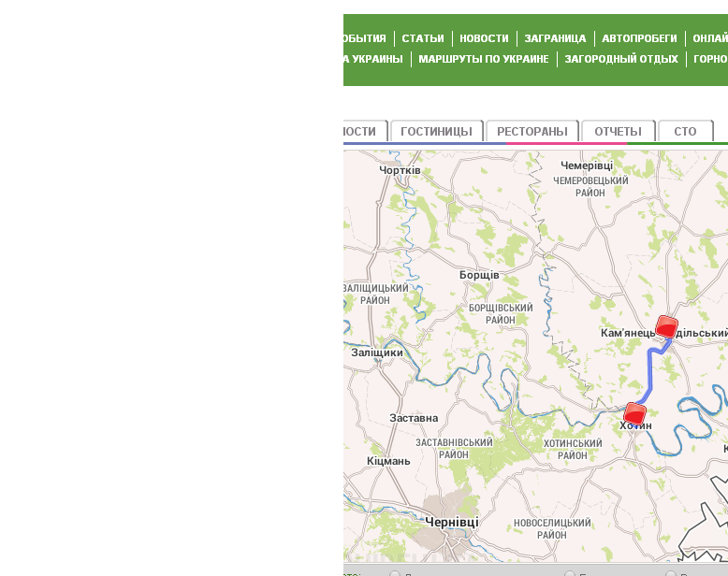Select the leftmost radio button below the map
This screenshot has height=576, width=728.
pyautogui.click(x=395, y=573)
